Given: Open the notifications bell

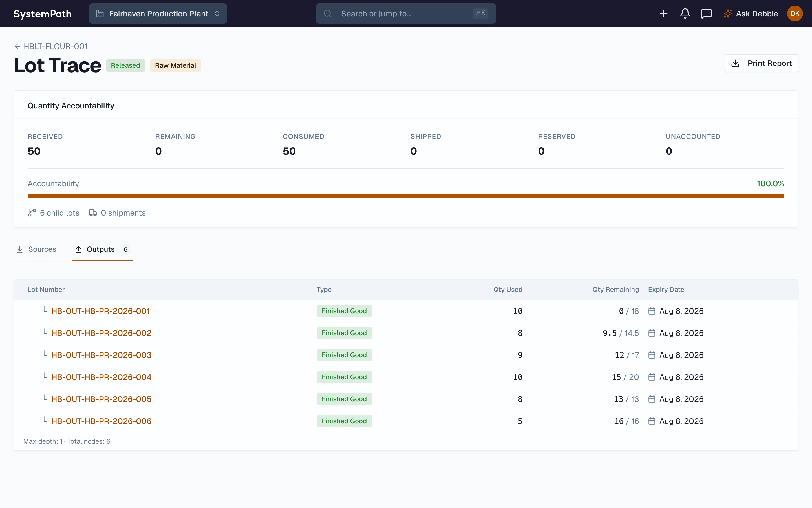Looking at the screenshot, I should pyautogui.click(x=685, y=14).
